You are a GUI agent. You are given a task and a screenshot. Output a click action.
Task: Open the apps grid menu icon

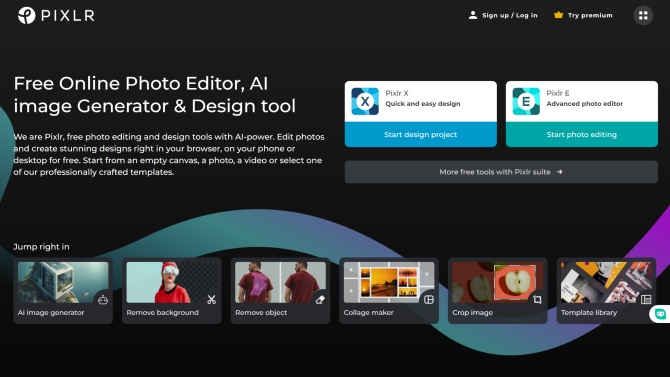643,15
